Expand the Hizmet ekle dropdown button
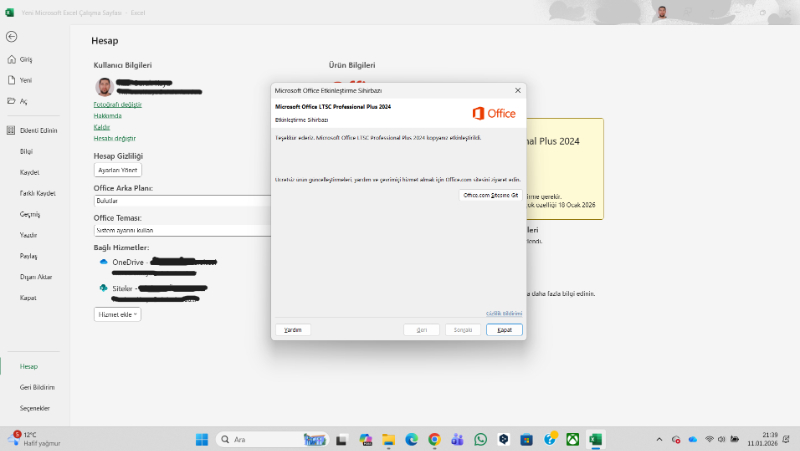This screenshot has width=800, height=451. coord(117,314)
